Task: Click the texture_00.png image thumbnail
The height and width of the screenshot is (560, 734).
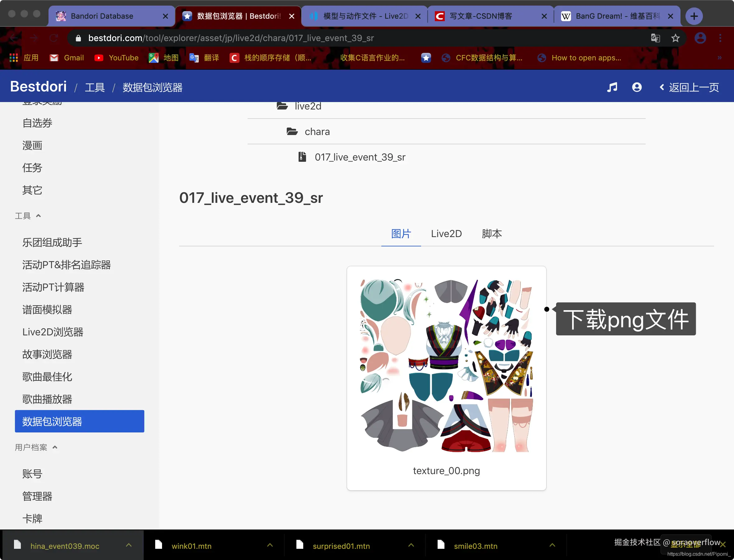Action: tap(446, 366)
